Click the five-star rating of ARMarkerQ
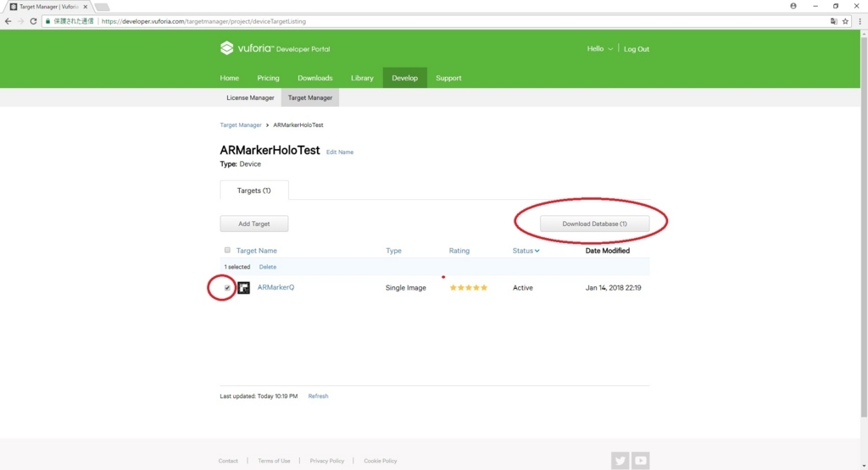The height and width of the screenshot is (470, 868). coord(468,288)
